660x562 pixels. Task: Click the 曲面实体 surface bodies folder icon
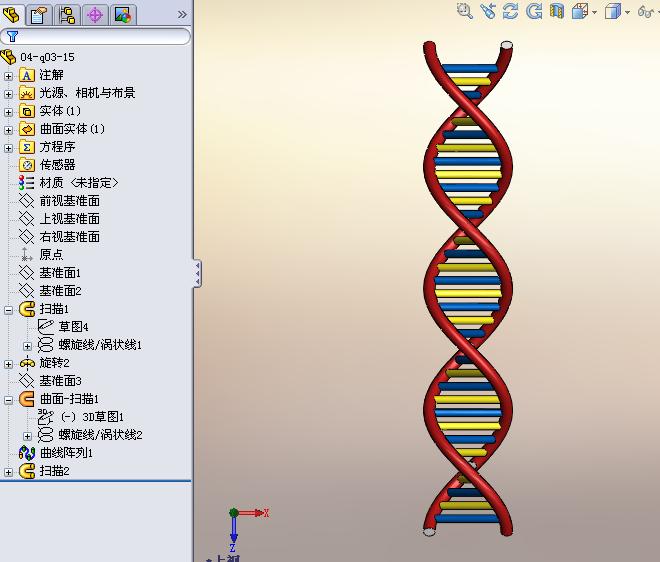coord(27,129)
